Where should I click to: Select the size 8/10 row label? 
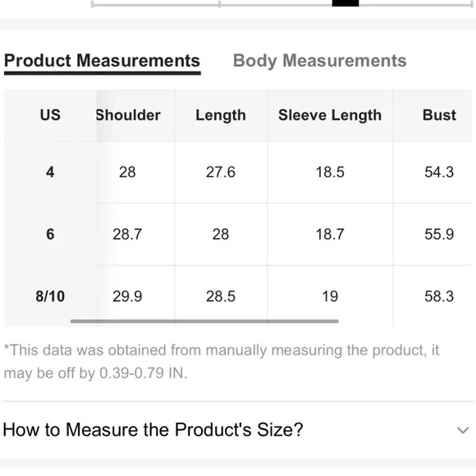tap(50, 296)
